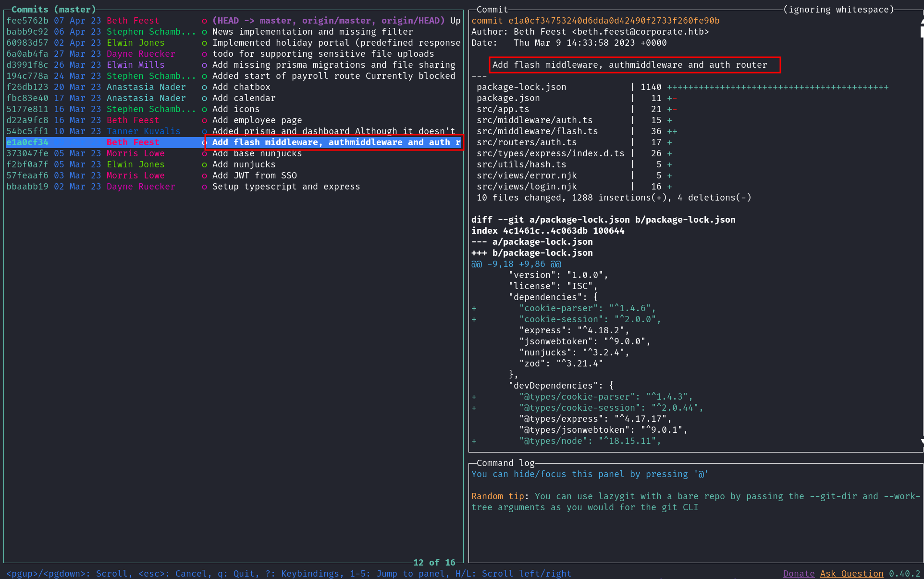Select commit hash 6a0ab4fa
The height and width of the screenshot is (579, 924).
[27, 54]
